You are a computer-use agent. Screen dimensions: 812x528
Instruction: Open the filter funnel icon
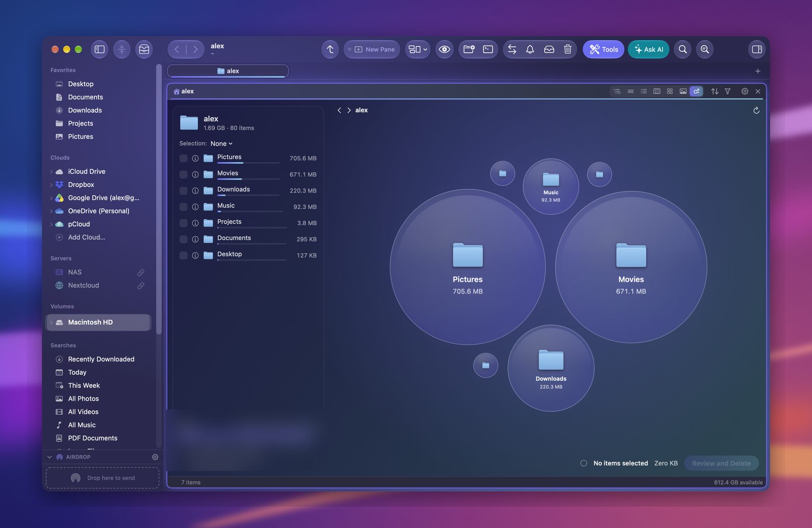point(727,91)
